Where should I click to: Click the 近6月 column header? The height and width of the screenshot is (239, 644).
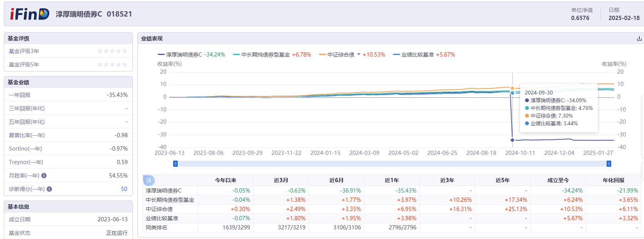tap(336, 180)
